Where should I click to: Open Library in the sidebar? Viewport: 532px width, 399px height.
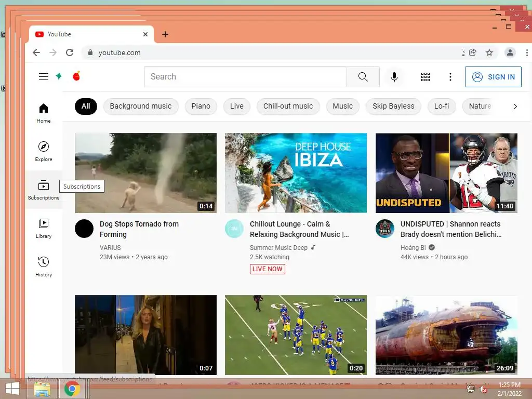click(x=44, y=229)
